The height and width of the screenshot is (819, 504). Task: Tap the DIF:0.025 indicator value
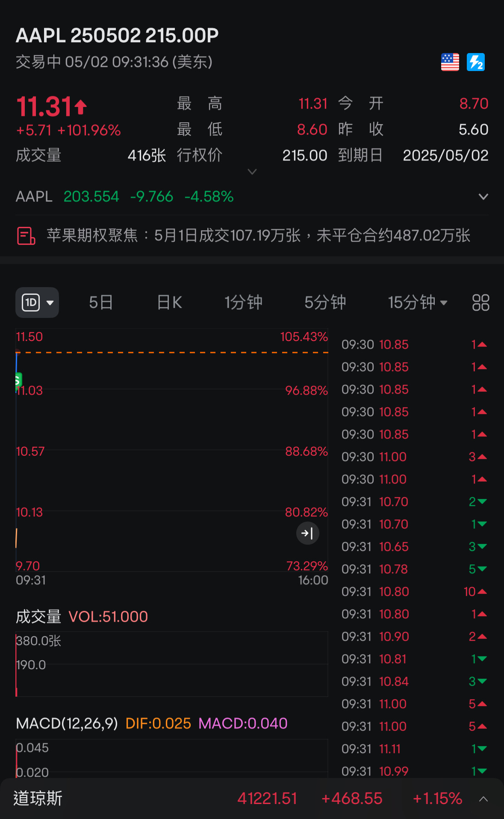pos(158,724)
